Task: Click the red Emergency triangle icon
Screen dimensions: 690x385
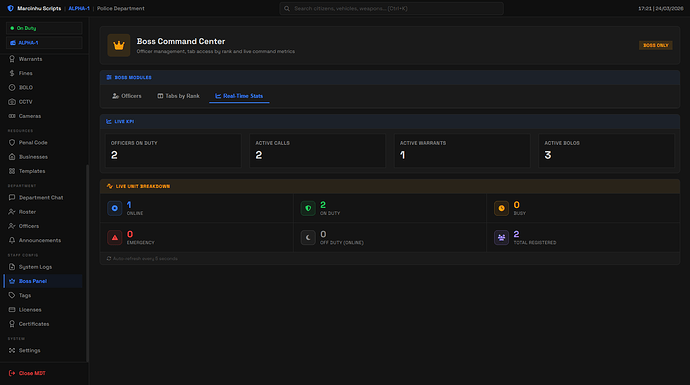Action: pyautogui.click(x=114, y=238)
